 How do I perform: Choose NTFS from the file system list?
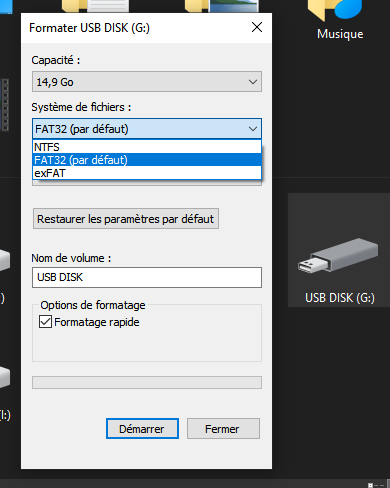click(x=147, y=147)
